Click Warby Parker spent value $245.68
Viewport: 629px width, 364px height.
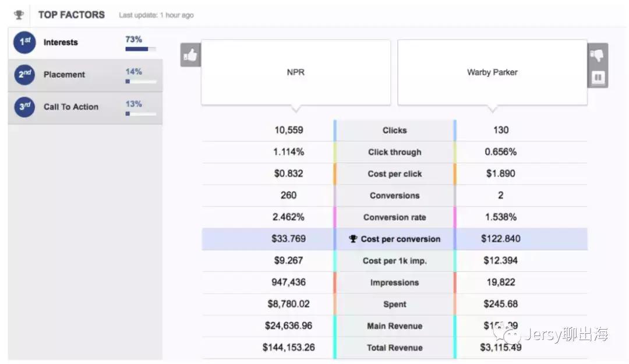click(501, 304)
